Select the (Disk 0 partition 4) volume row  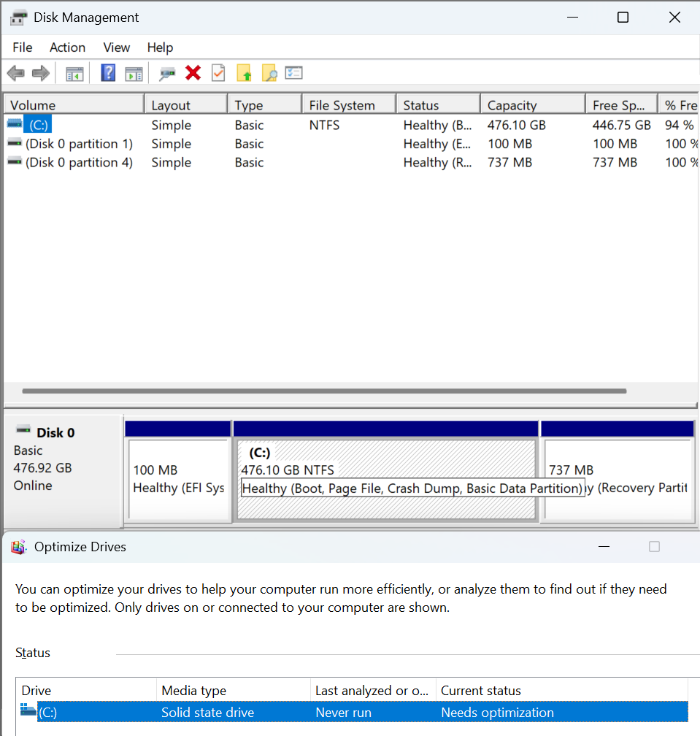[x=351, y=162]
